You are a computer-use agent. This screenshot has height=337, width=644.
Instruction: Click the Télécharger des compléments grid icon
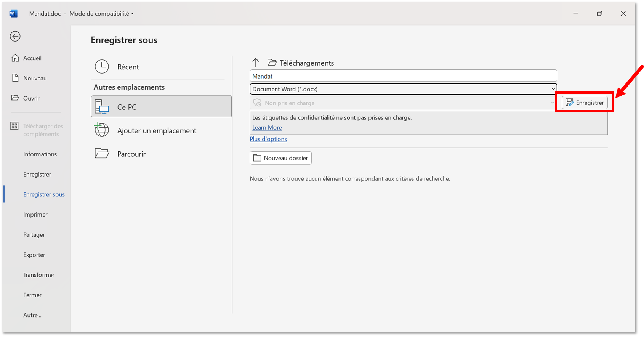click(14, 126)
